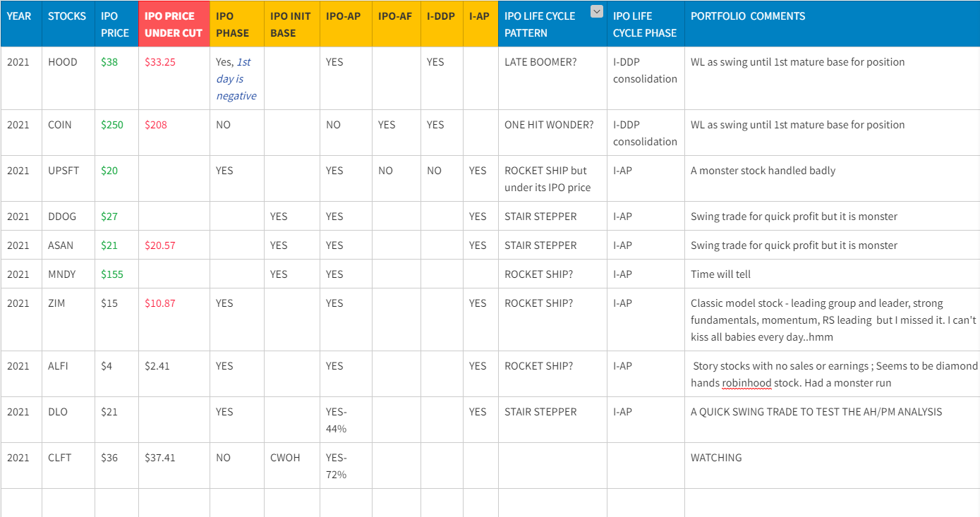The width and height of the screenshot is (980, 517).
Task: Click the I-DDP column header
Action: coord(442,24)
